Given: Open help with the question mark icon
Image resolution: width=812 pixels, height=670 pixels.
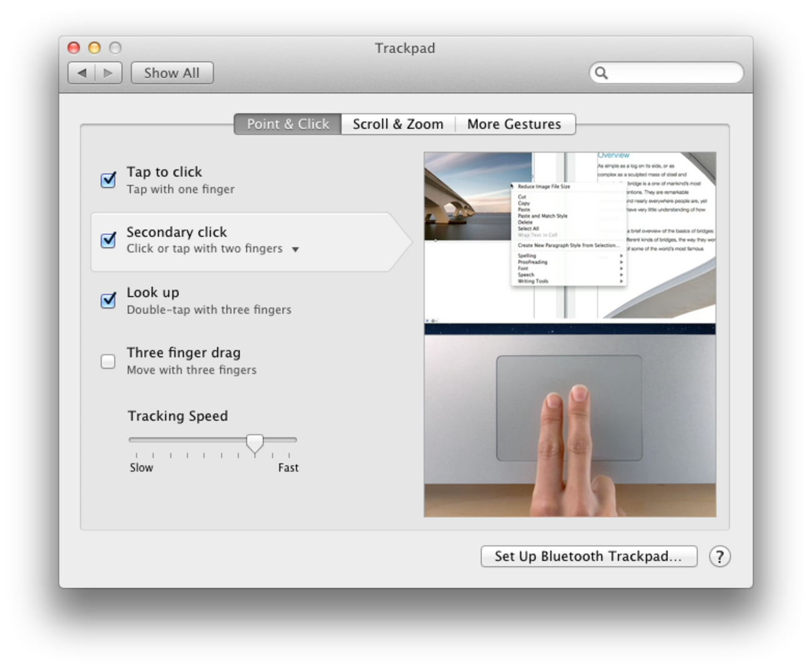Looking at the screenshot, I should pos(720,556).
